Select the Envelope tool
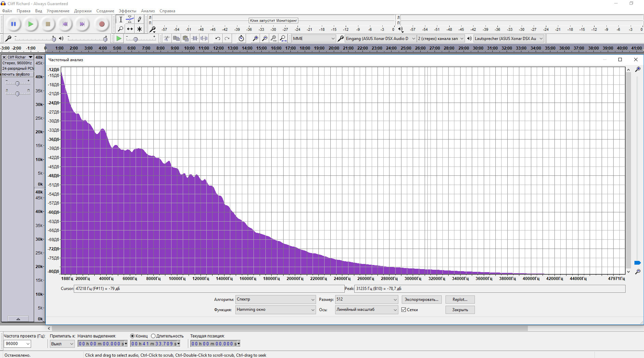 click(x=130, y=19)
